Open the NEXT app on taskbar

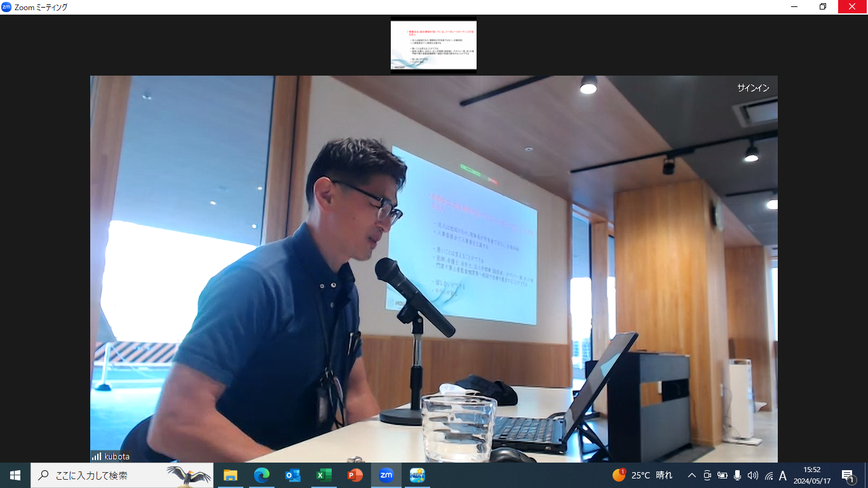coord(417,475)
